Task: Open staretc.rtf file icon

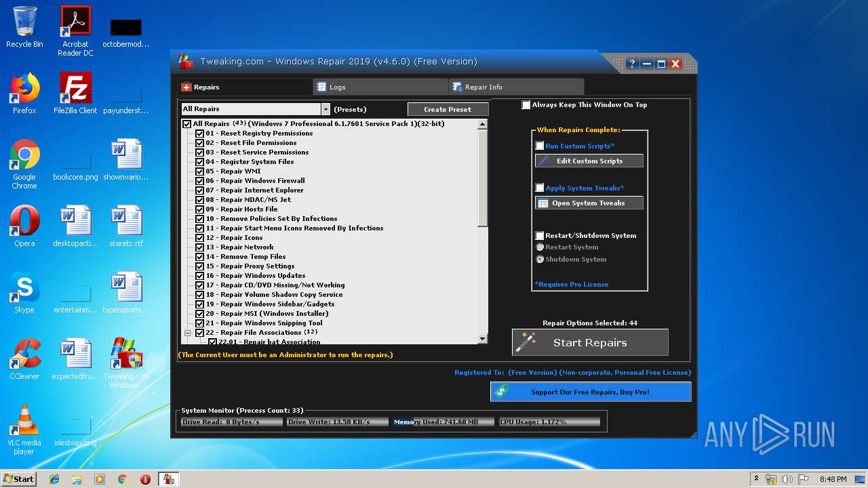Action: point(127,226)
